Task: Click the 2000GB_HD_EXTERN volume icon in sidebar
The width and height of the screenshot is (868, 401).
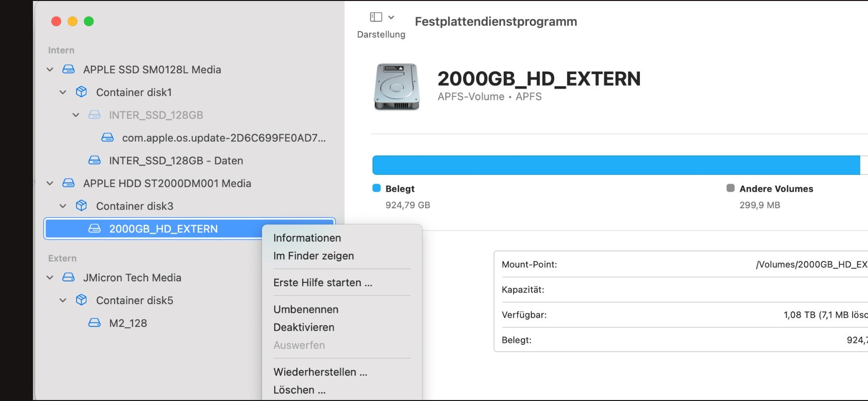Action: (94, 229)
